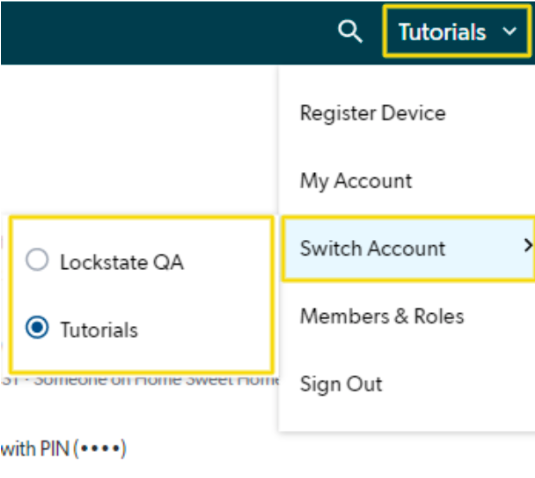Click the Tutorials label in account submenu
Viewport: 535px width, 478px height.
[x=99, y=330]
